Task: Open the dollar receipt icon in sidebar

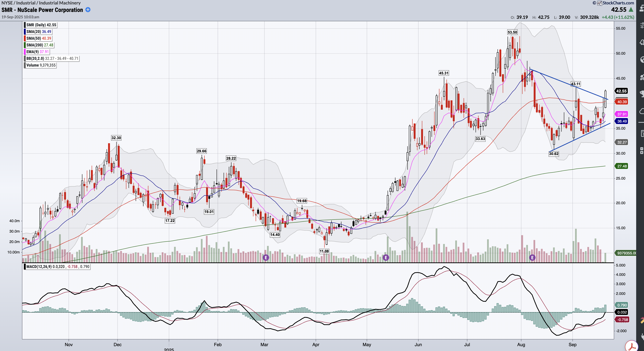Action: click(x=642, y=133)
